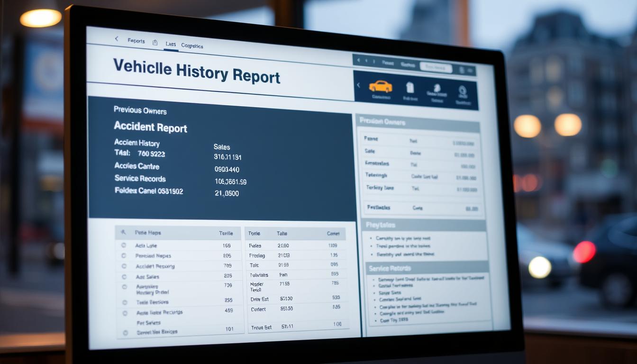The height and width of the screenshot is (364, 637).
Task: Select the yellow car icon
Action: [381, 86]
